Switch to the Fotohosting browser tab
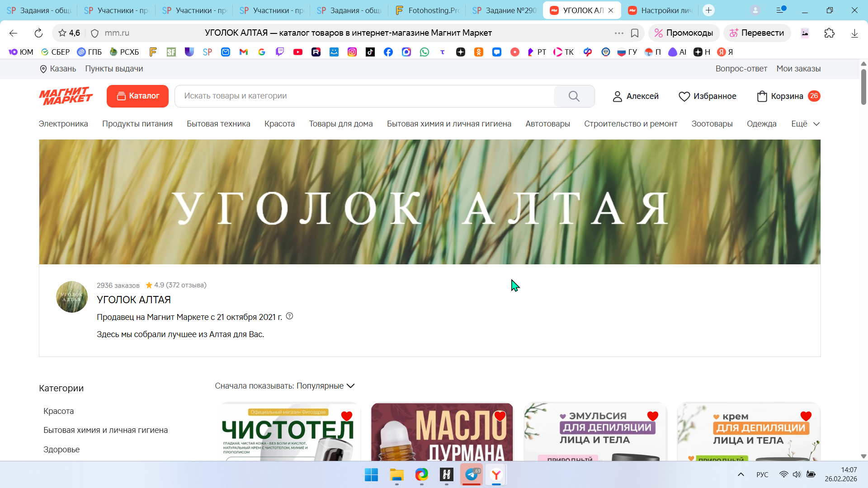The image size is (868, 488). pyautogui.click(x=427, y=10)
